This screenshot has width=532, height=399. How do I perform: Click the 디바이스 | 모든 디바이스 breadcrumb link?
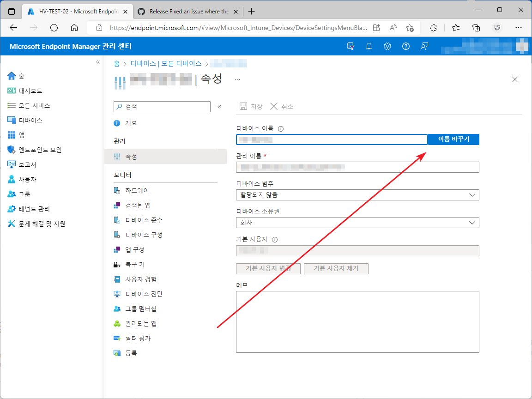[166, 63]
